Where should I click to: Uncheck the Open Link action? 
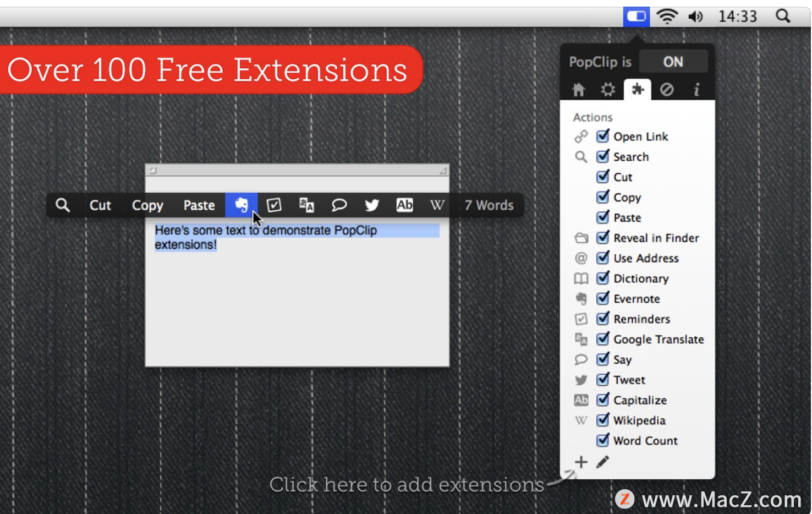(603, 135)
